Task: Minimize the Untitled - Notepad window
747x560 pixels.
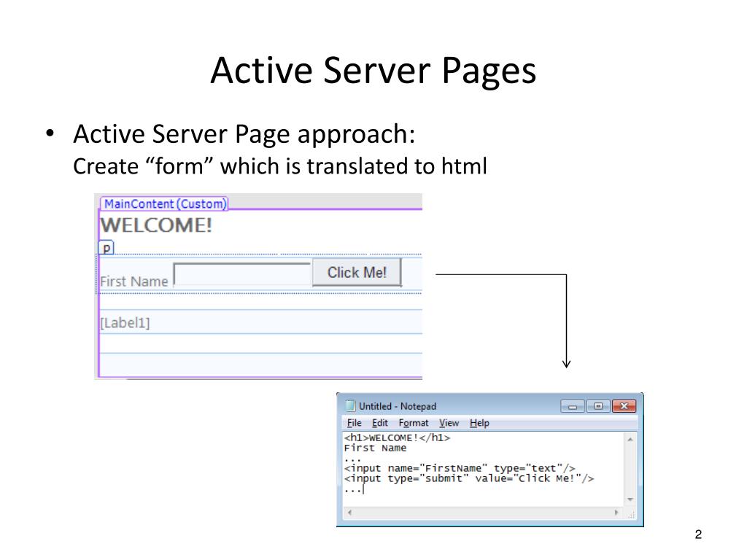Action: 573,406
